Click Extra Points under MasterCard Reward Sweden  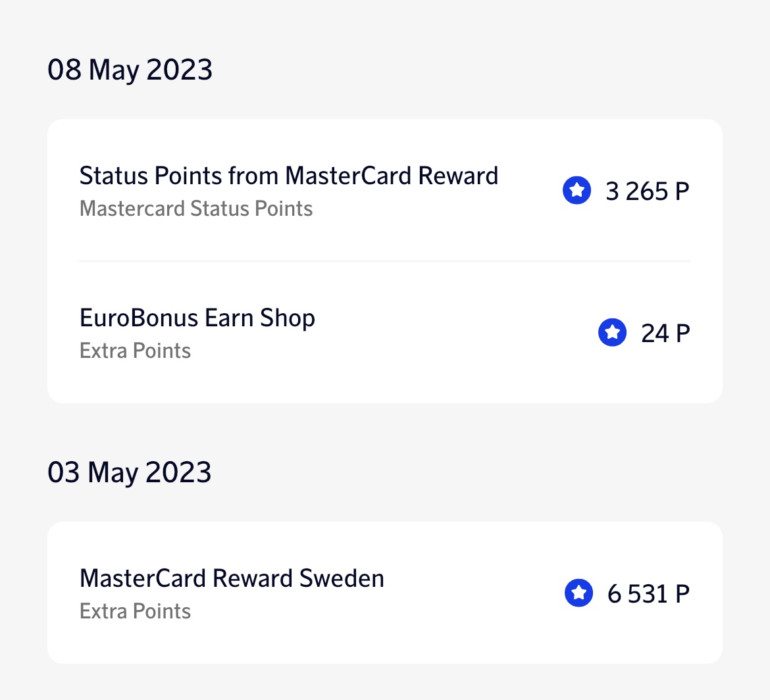click(x=135, y=611)
